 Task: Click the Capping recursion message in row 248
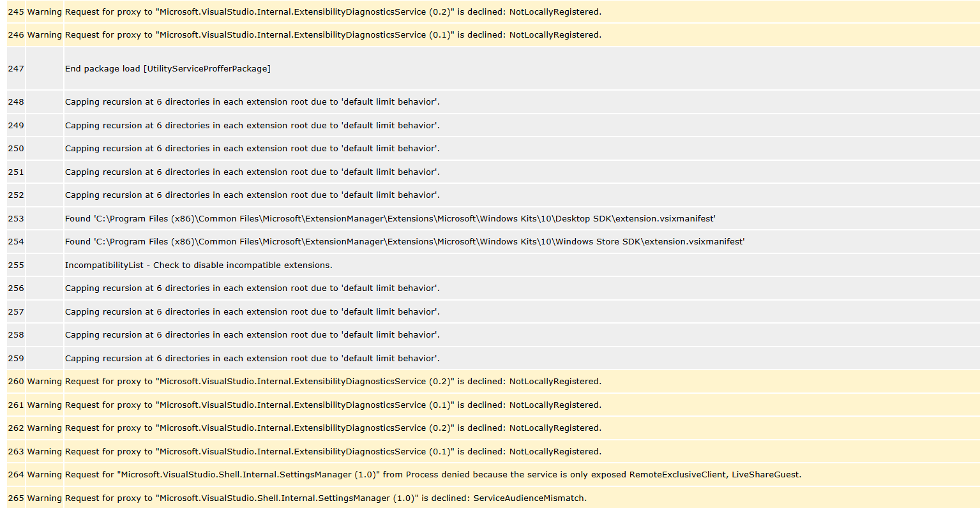(x=252, y=102)
